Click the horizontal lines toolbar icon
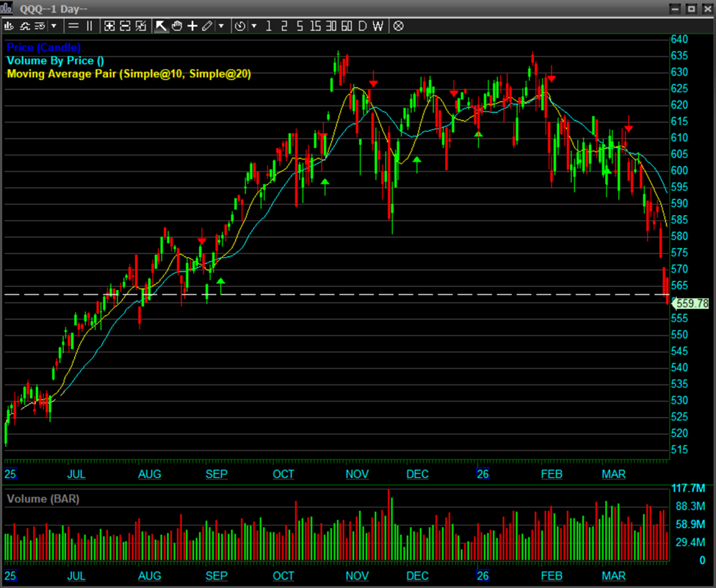This screenshot has height=588, width=716. pyautogui.click(x=73, y=26)
